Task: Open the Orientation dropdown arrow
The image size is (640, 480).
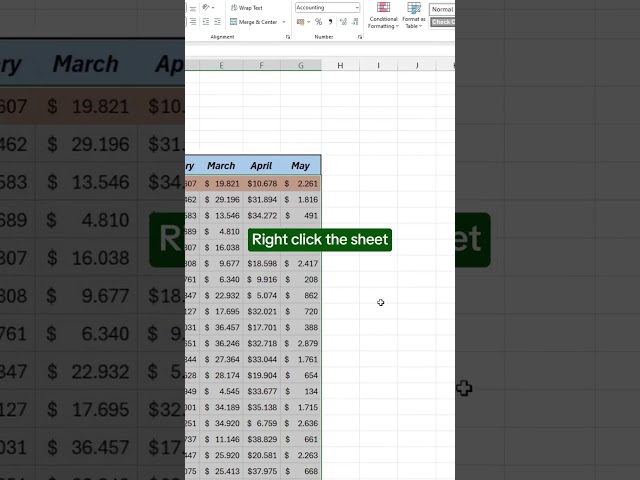Action: (x=213, y=8)
